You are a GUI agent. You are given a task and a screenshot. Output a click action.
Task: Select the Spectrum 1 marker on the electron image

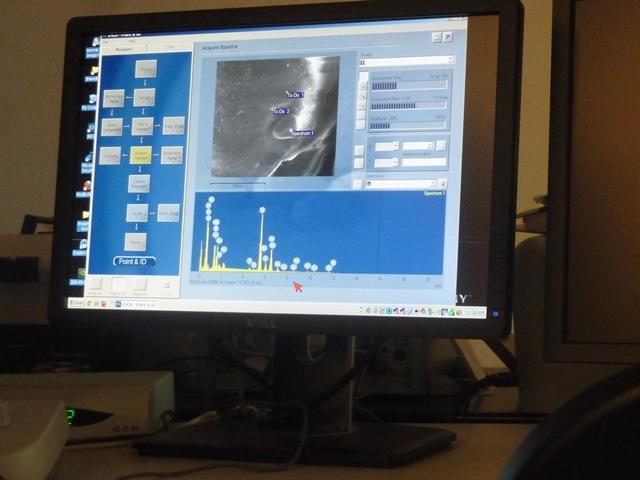pos(302,133)
